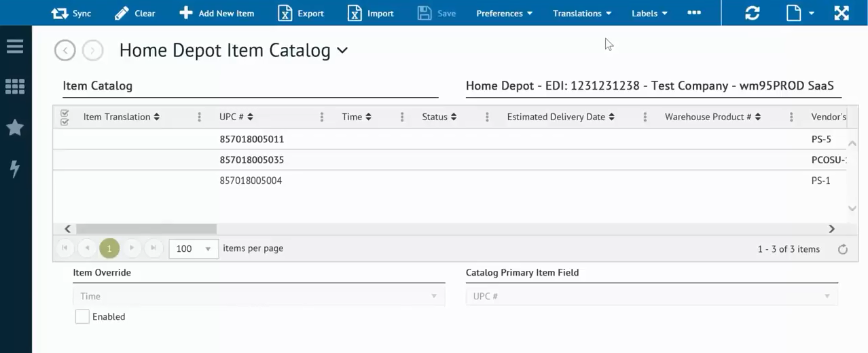
Task: Click the Sync toolbar button
Action: pos(71,13)
